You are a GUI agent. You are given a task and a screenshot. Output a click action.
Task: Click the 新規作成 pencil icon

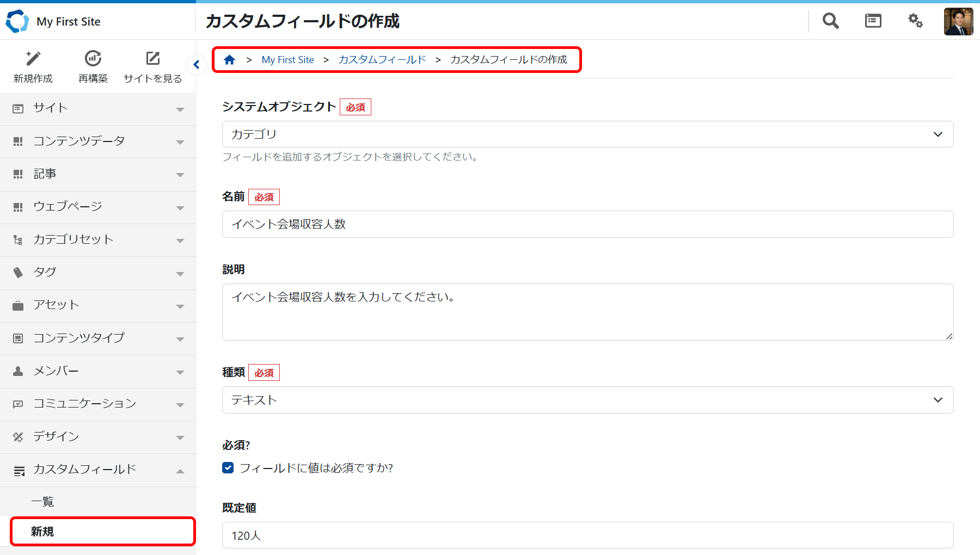click(x=33, y=59)
